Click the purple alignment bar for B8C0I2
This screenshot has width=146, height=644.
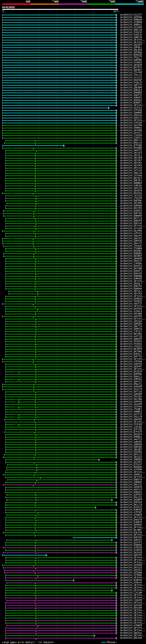(x=60, y=485)
